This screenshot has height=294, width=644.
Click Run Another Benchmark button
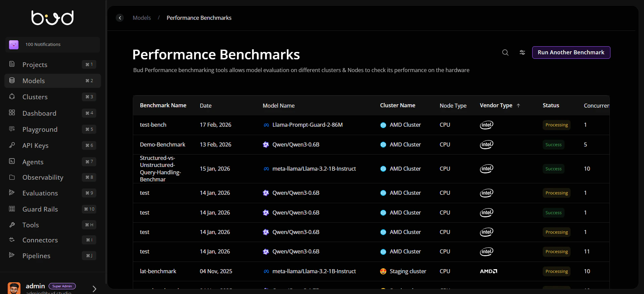coord(571,52)
